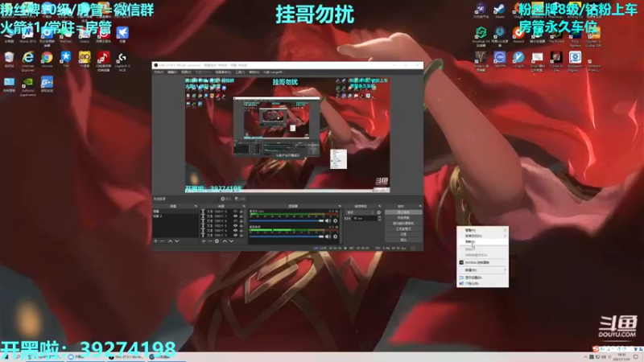Screen dimensions: 644x362
Task: Choose NVIDIA Control Panel in context menu
Action: point(482,262)
